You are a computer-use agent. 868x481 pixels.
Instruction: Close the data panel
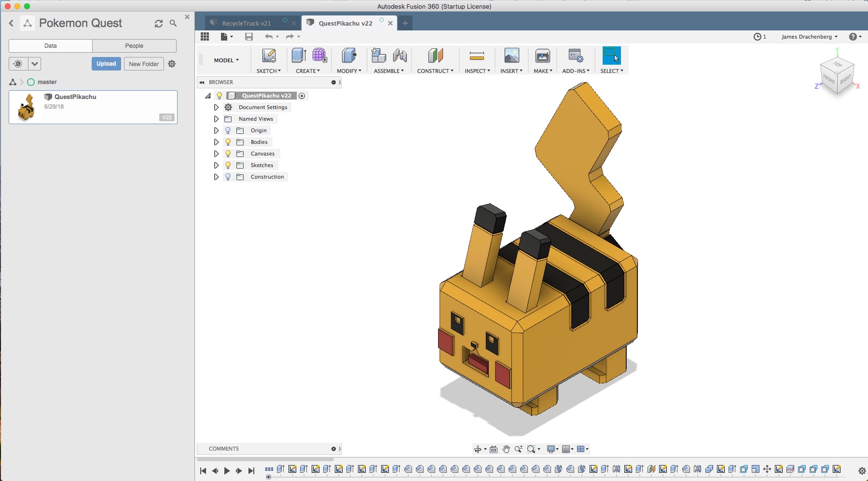pos(187,17)
